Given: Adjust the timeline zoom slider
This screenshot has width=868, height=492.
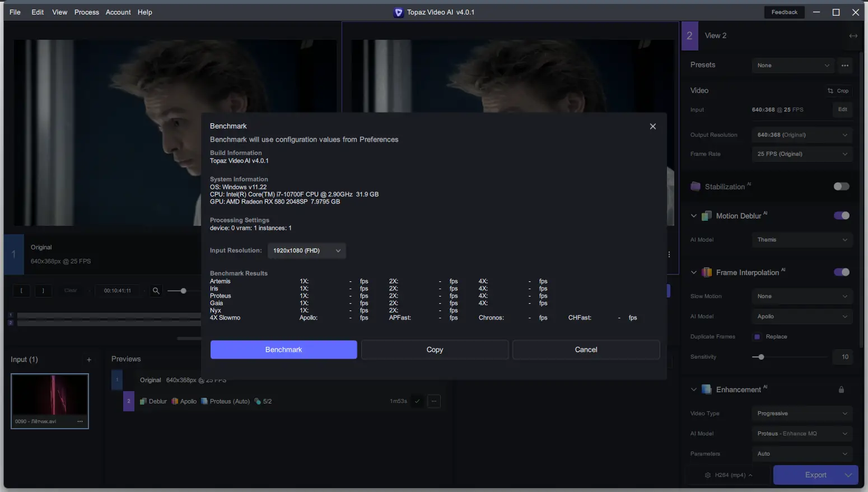Looking at the screenshot, I should [183, 291].
